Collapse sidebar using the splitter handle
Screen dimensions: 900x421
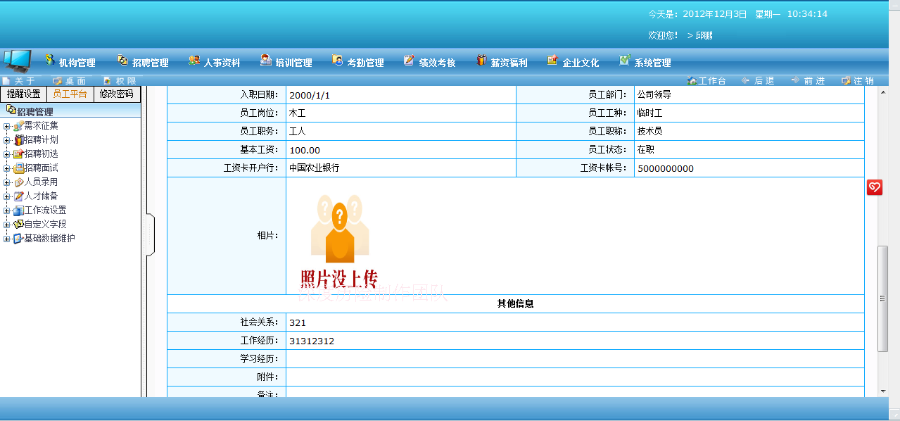point(150,233)
